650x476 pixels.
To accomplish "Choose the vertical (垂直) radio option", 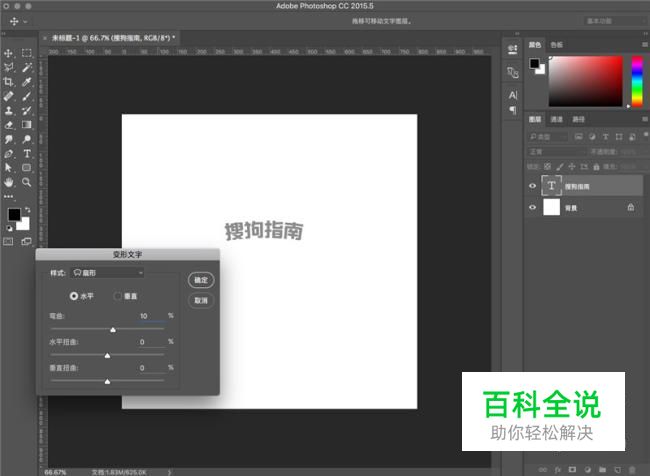I will point(118,296).
